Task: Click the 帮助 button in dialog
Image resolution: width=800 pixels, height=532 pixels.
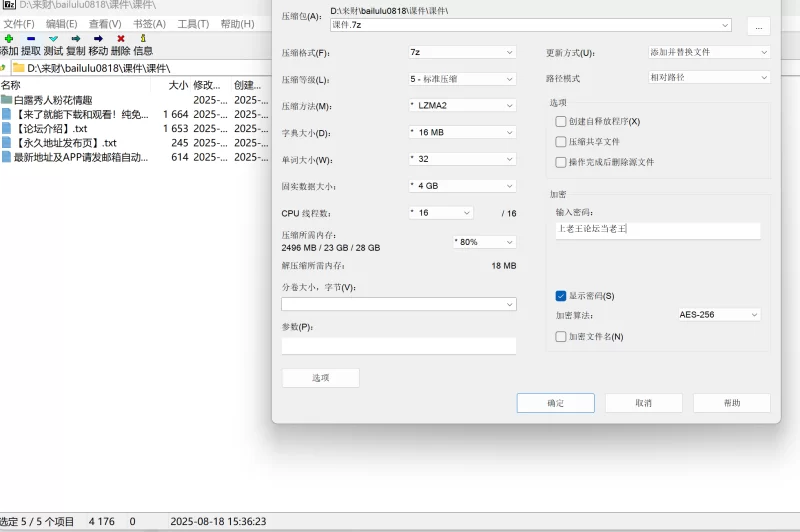Action: click(x=732, y=403)
